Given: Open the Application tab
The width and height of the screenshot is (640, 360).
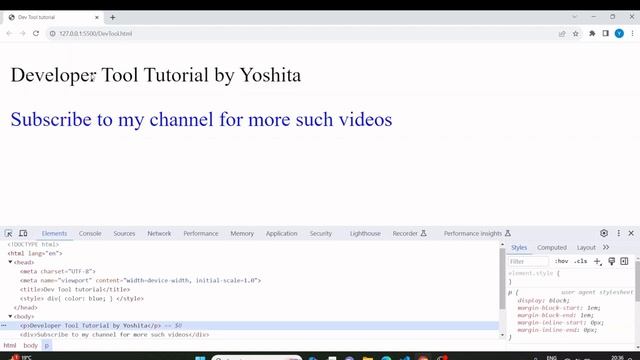Looking at the screenshot, I should click(x=282, y=233).
